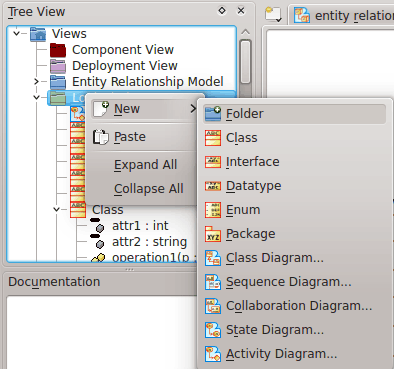The width and height of the screenshot is (394, 369).
Task: Create a new State Diagram
Action: (x=294, y=330)
